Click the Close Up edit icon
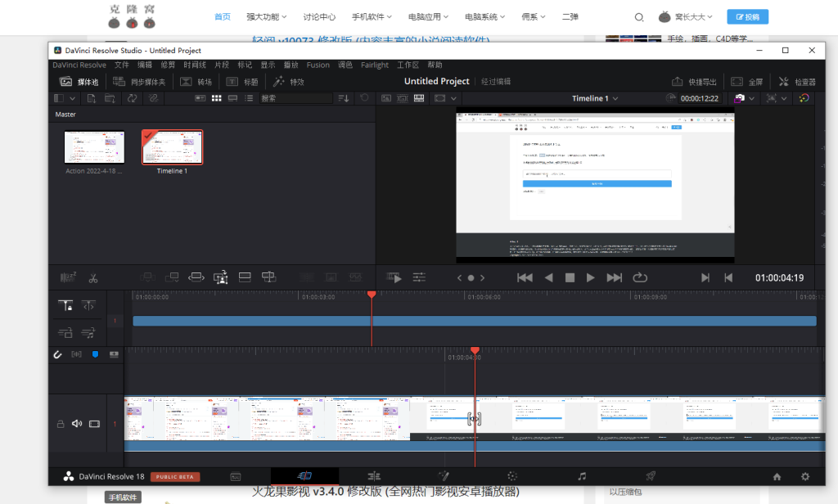 click(221, 277)
